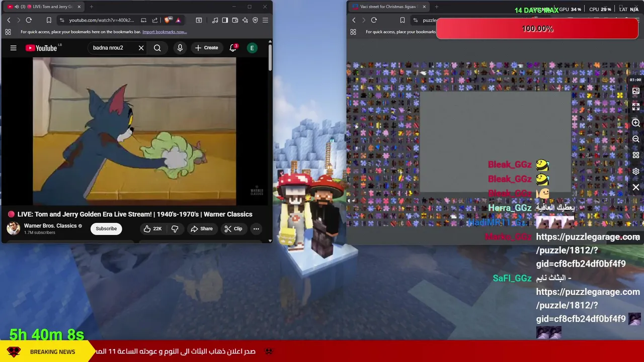Mute the tab using its speaker icon
The image size is (644, 362).
[x=17, y=7]
